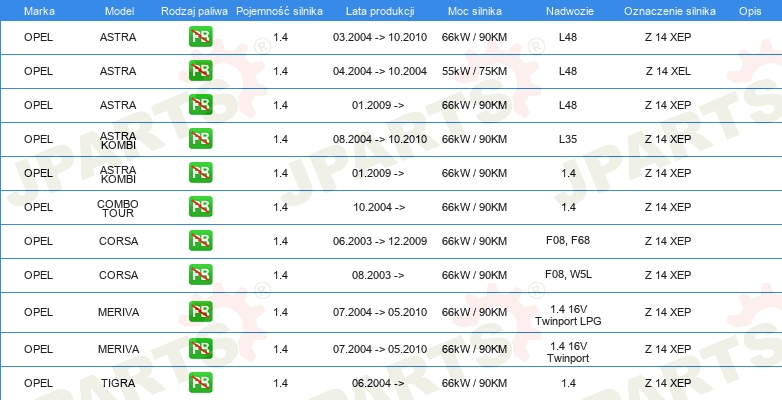This screenshot has height=400, width=782.
Task: Click fuel icon in MERIVA 1.4 16V Twinport non-LPG row
Action: tap(200, 349)
